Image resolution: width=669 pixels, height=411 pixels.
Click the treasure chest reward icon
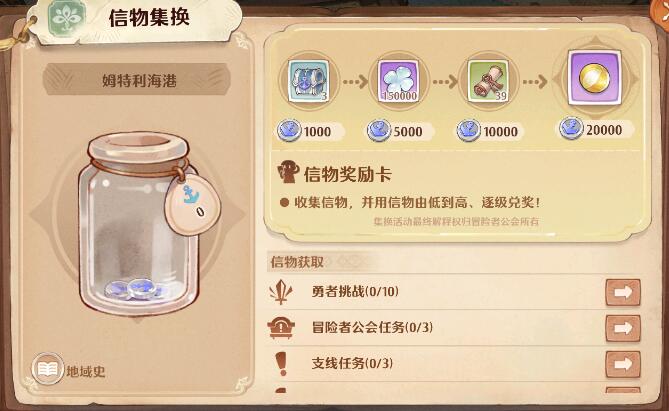pos(308,81)
